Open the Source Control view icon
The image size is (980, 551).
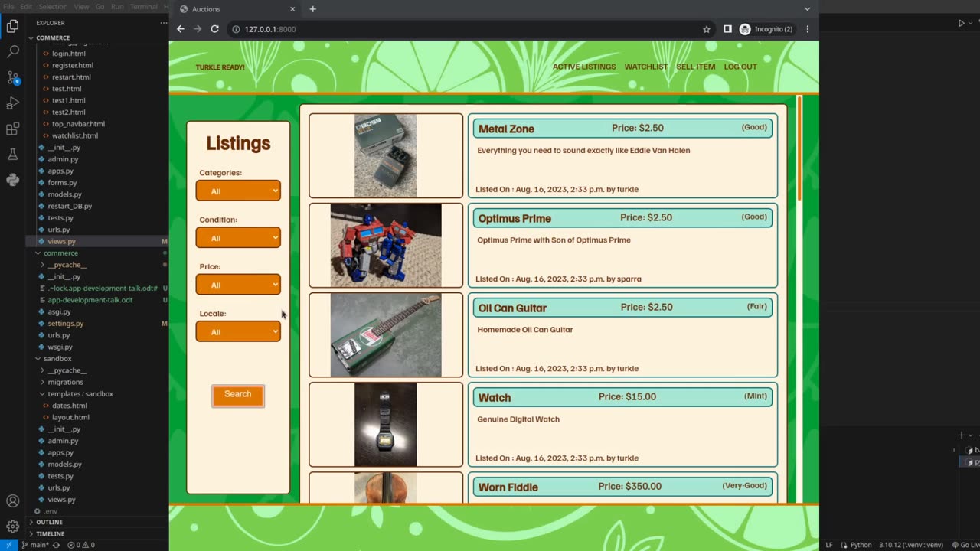(12, 77)
